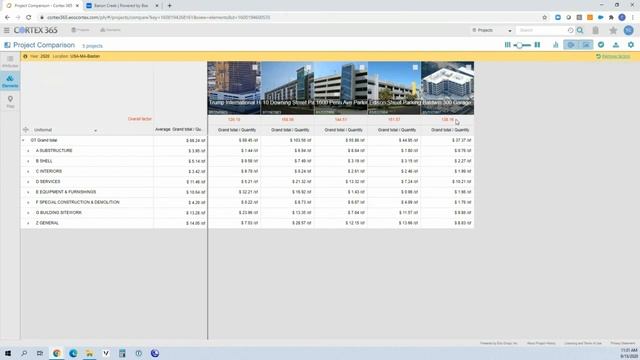The height and width of the screenshot is (360, 640).
Task: Click the wide columns icon right of slider
Action: click(x=537, y=45)
